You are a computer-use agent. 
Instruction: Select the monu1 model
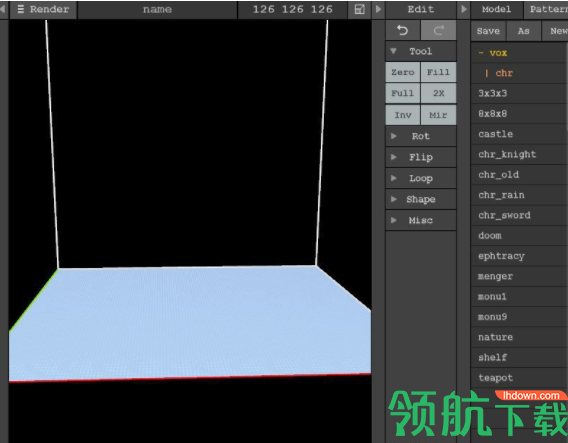(x=518, y=297)
